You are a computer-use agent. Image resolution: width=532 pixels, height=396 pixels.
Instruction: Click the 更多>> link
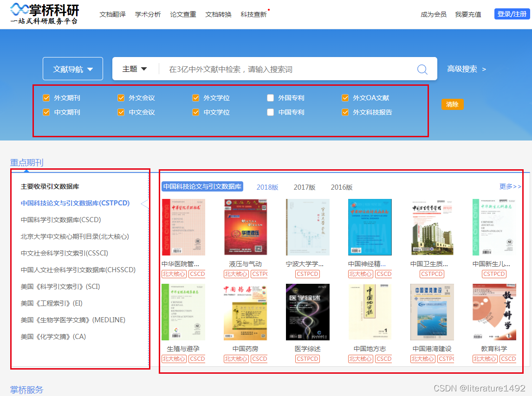click(510, 186)
